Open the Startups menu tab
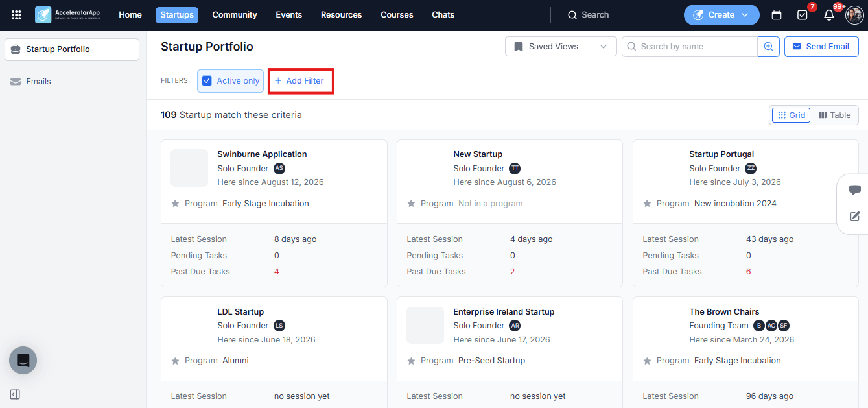The width and height of the screenshot is (868, 408). [x=177, y=15]
